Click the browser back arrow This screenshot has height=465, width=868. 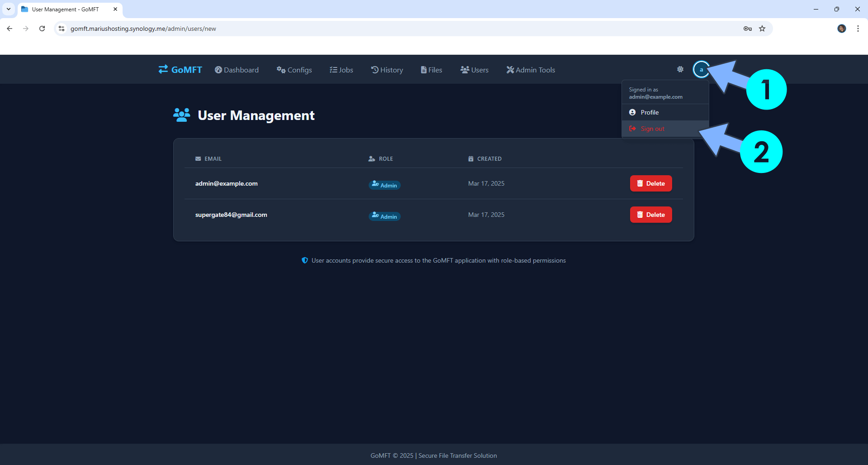point(9,29)
